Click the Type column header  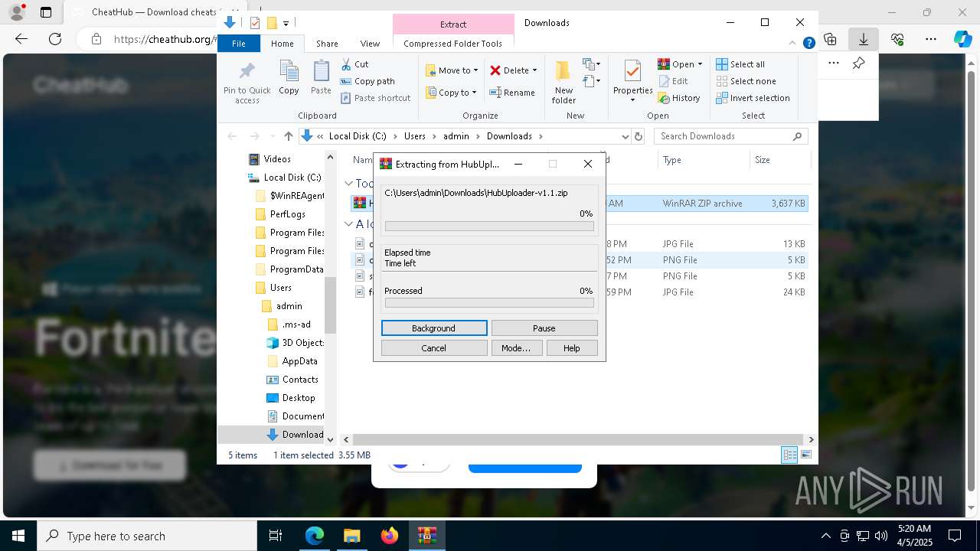(x=671, y=160)
